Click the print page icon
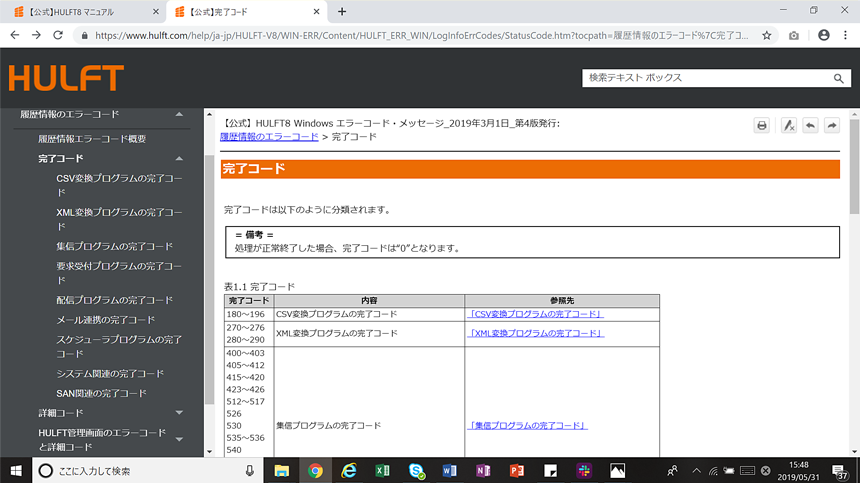The height and width of the screenshot is (483, 860). (x=762, y=125)
